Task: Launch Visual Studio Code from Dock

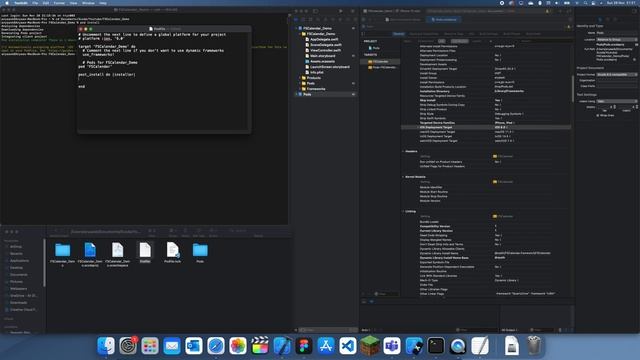Action: coord(348,346)
